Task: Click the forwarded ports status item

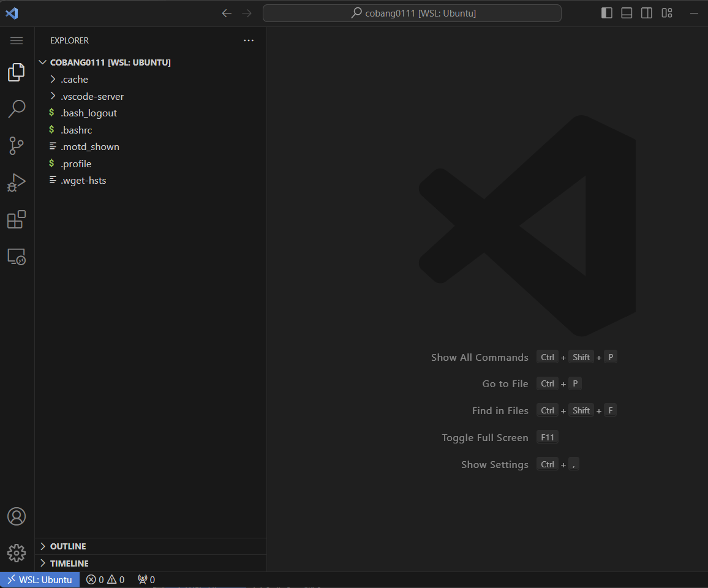Action: [146, 580]
